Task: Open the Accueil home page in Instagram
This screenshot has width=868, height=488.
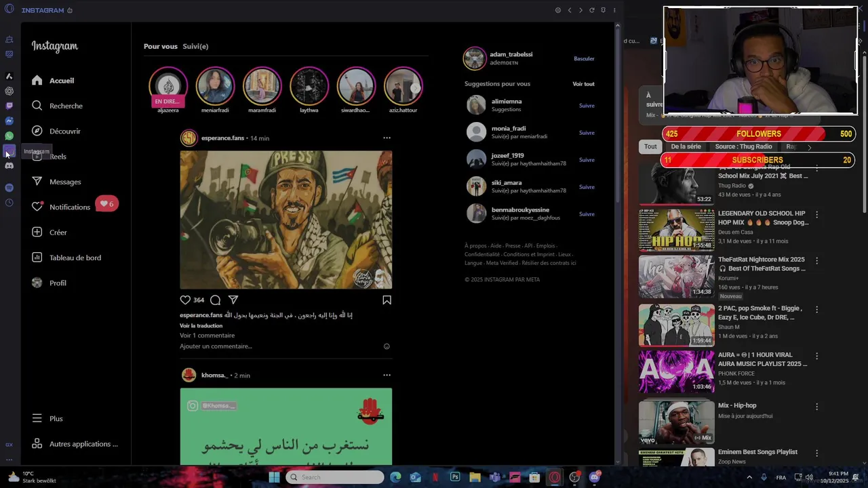Action: click(x=53, y=81)
